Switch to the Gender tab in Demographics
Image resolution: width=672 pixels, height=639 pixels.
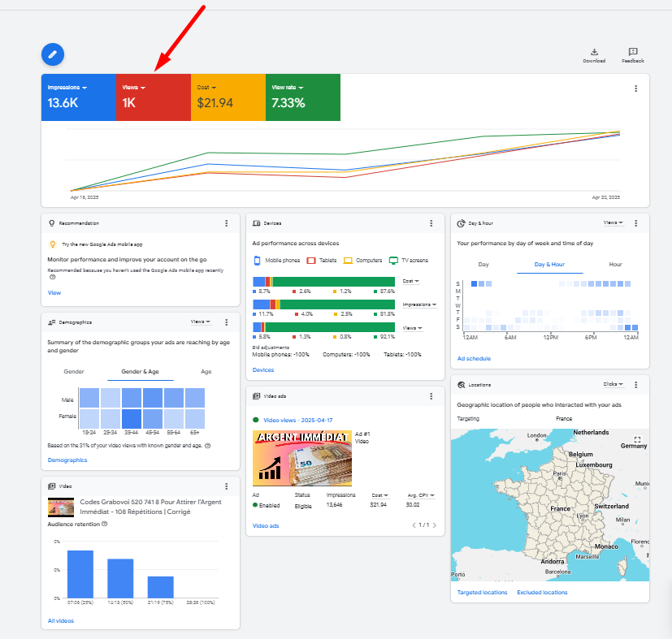[74, 371]
